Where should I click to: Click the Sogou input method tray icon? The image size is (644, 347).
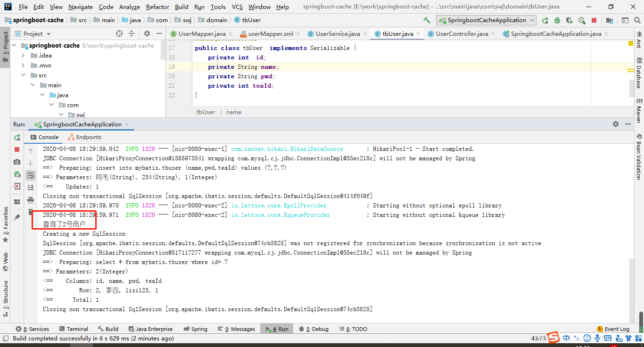tap(553, 338)
